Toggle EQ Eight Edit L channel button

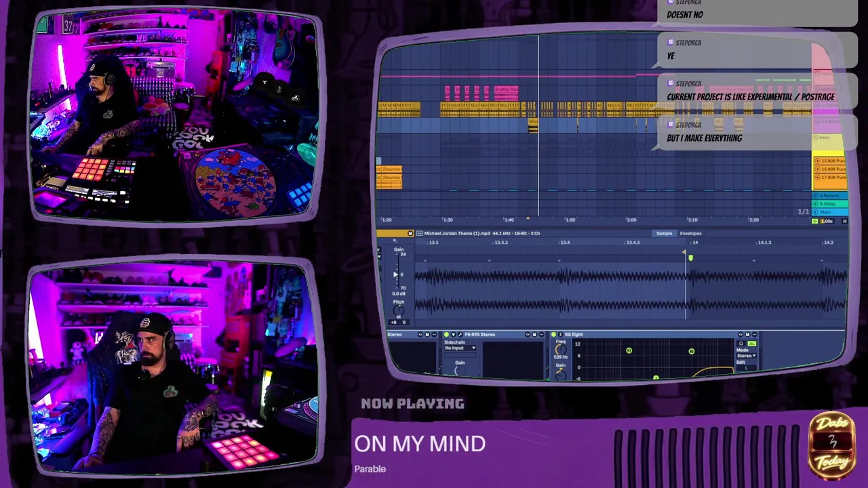click(x=746, y=368)
